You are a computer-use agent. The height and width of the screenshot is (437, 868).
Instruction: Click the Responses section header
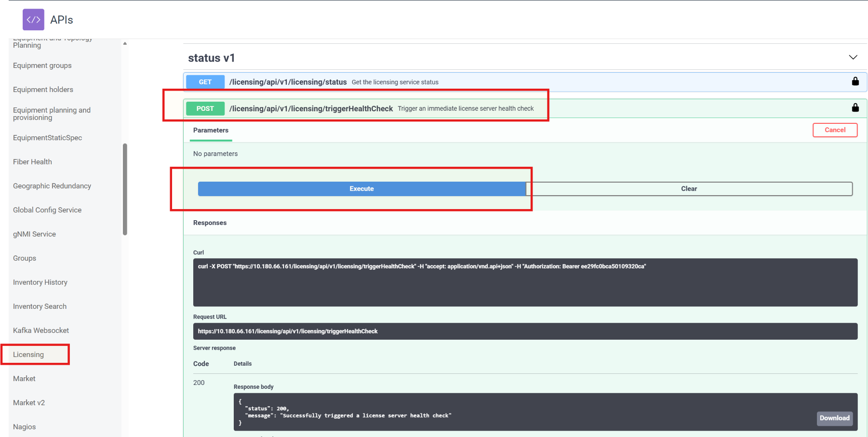[x=210, y=223]
